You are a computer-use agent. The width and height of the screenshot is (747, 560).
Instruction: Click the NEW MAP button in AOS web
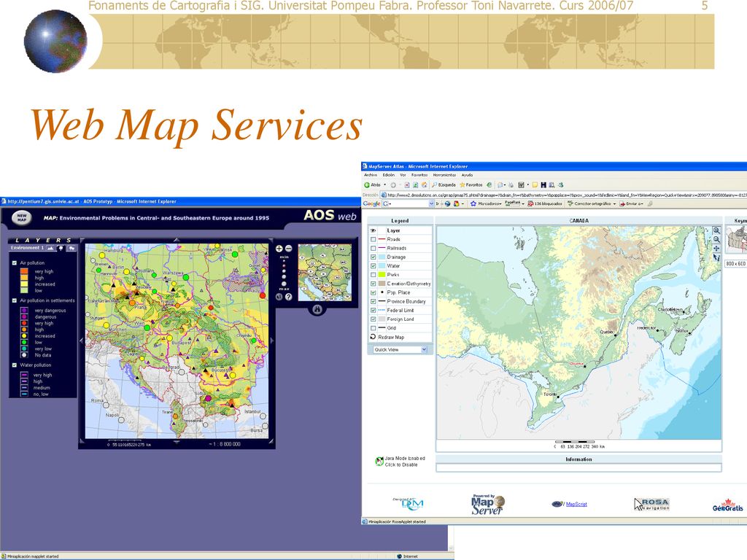click(x=22, y=217)
